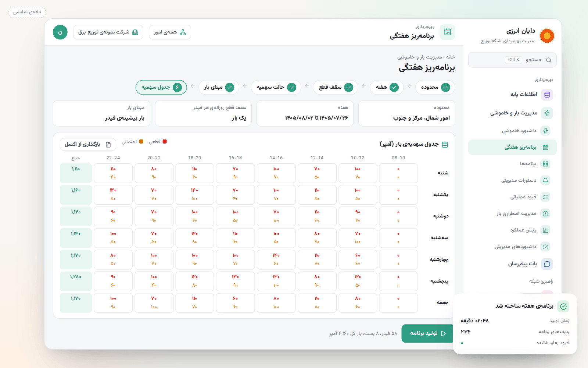Open قیود عملیاتی checklist icon
The image size is (588, 368).
click(545, 197)
